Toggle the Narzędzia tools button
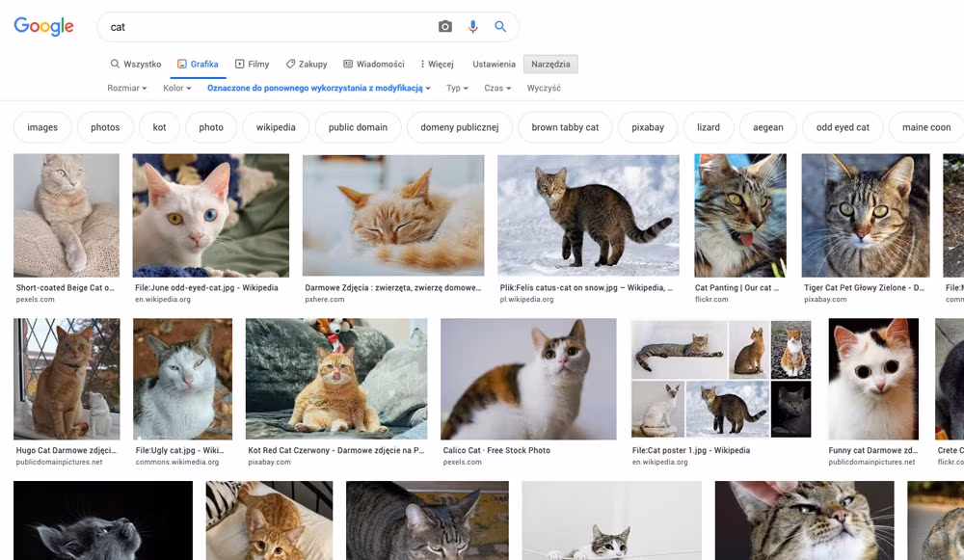Screen dimensions: 964x560 550,64
